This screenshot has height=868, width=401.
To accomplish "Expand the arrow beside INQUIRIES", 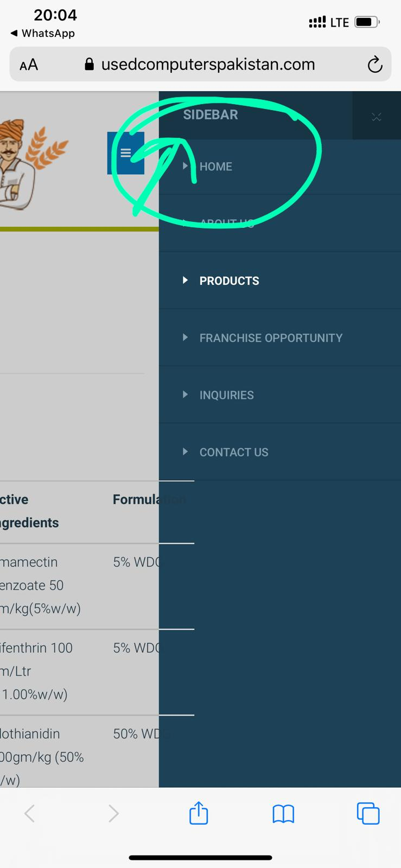I will tap(185, 394).
